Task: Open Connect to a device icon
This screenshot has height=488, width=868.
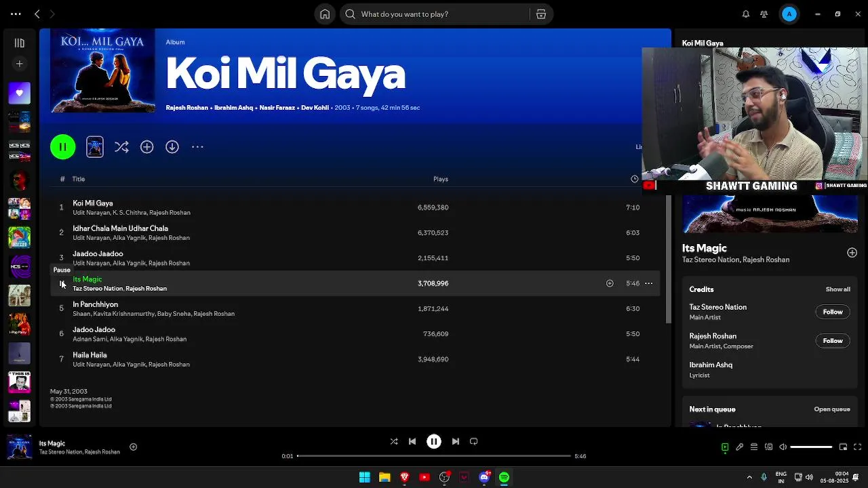Action: [768, 447]
